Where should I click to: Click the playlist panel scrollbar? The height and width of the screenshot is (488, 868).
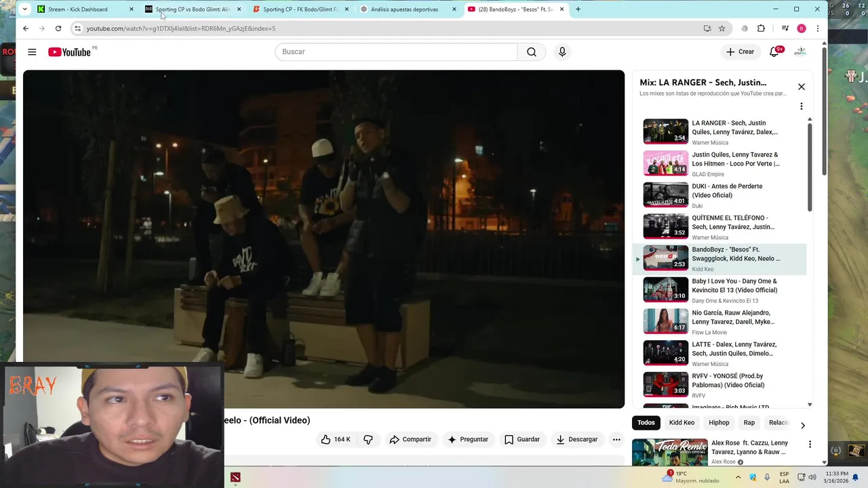809,167
